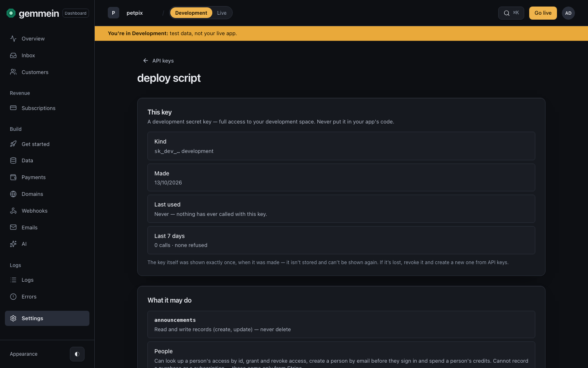Click the gemmein logo icon

tap(11, 13)
